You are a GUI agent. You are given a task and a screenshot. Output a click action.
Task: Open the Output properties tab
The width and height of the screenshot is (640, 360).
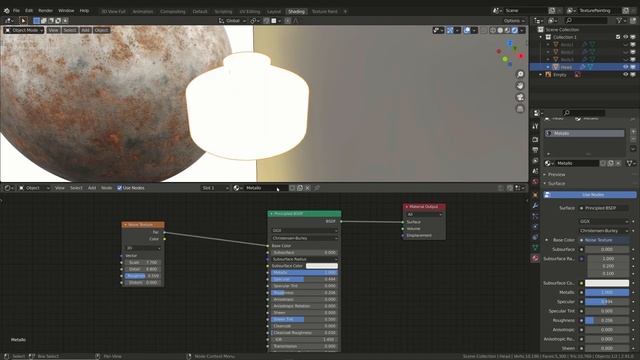pos(535,150)
